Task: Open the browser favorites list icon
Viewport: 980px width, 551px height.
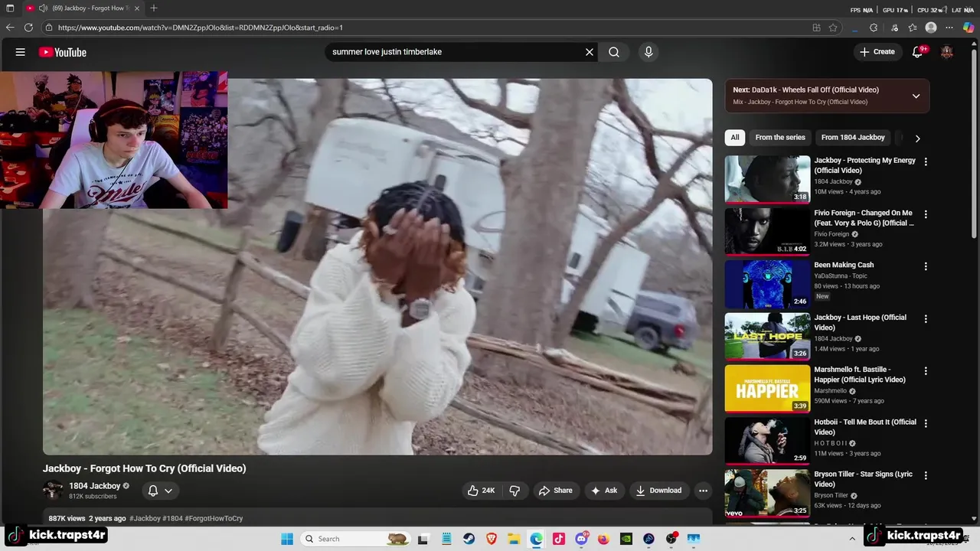Action: coord(913,28)
